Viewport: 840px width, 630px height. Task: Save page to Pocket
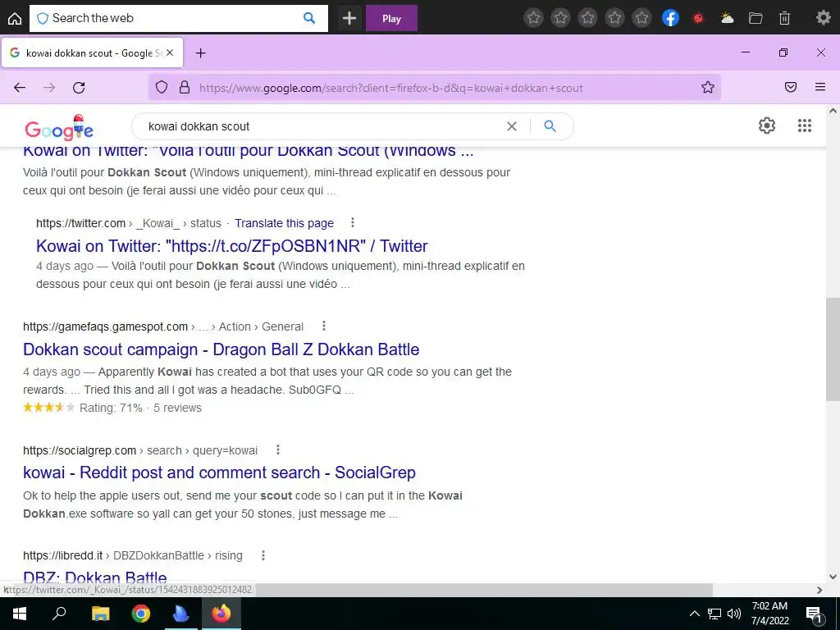(x=791, y=87)
